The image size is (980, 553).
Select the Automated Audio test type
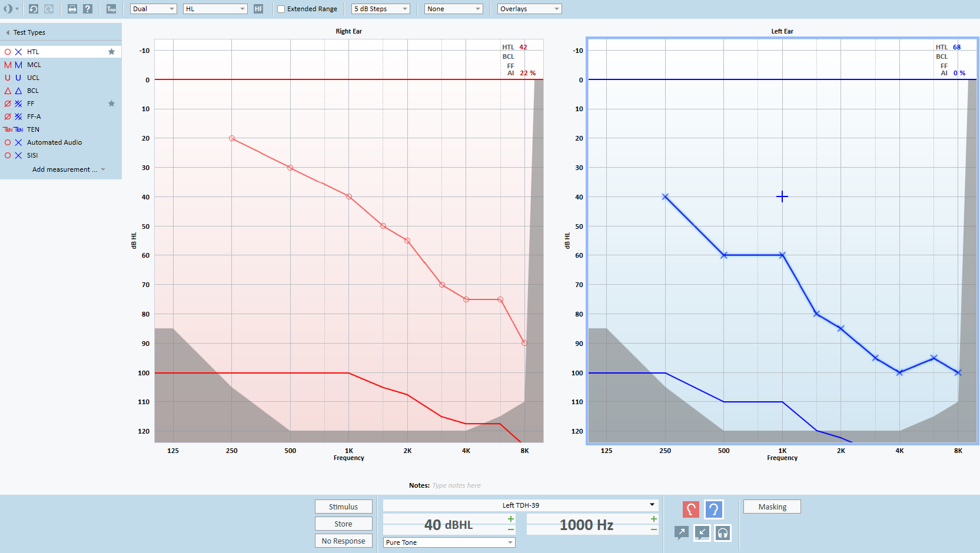click(x=54, y=142)
